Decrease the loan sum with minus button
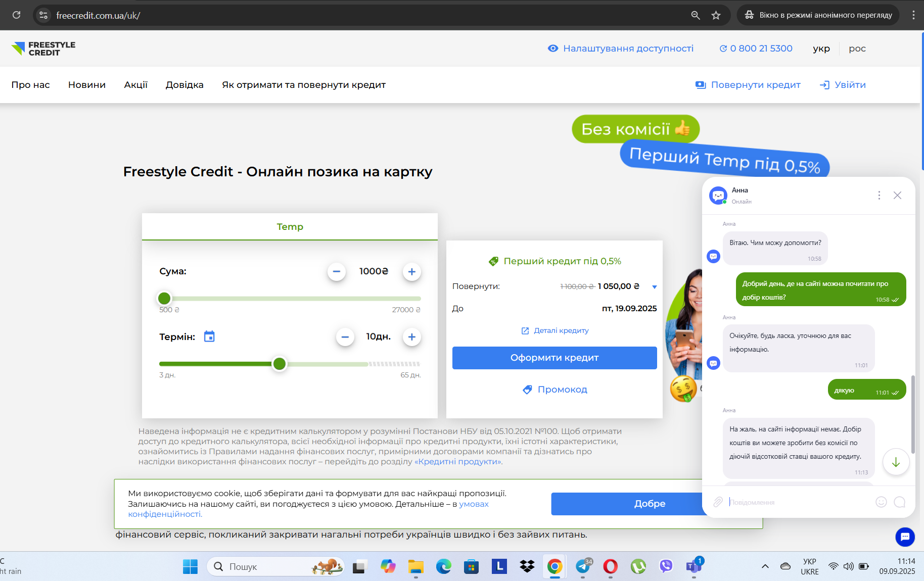 pos(337,272)
